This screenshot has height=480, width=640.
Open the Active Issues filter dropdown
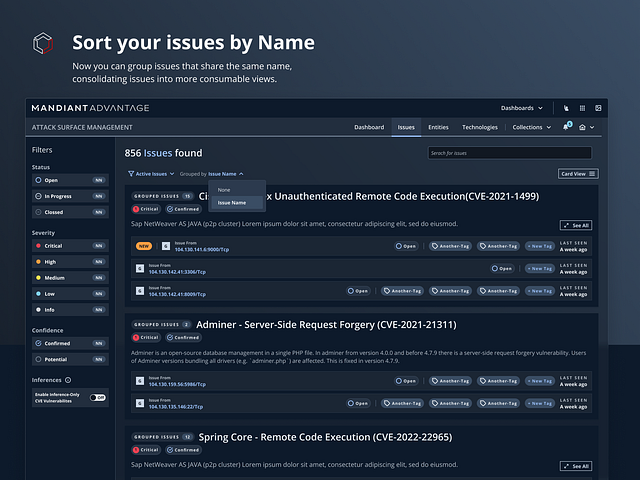click(x=151, y=174)
